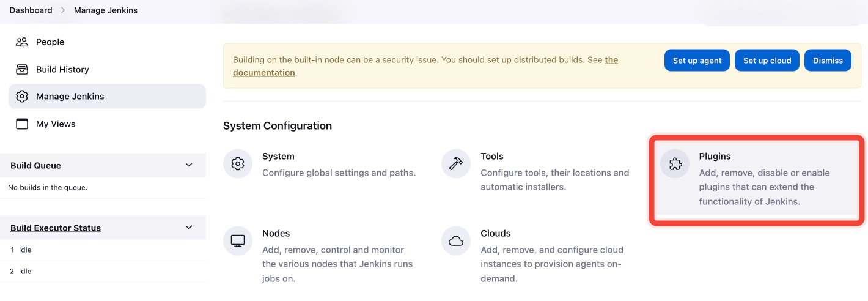Click the Build Queue heading
Screen dimensions: 868x301
35,166
